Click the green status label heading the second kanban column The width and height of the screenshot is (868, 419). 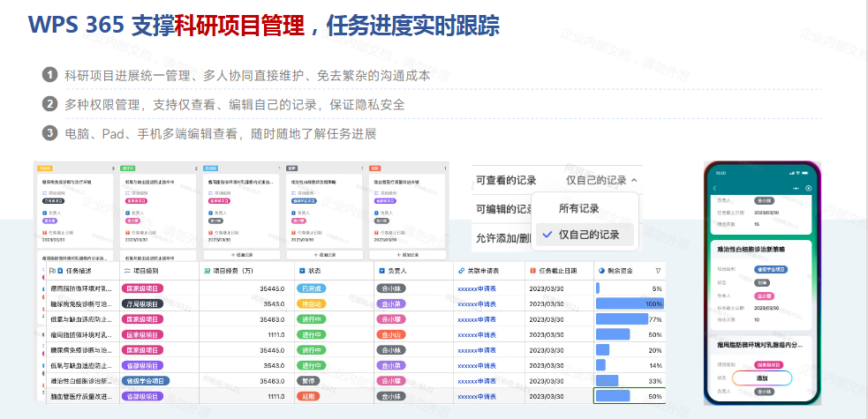tap(127, 168)
